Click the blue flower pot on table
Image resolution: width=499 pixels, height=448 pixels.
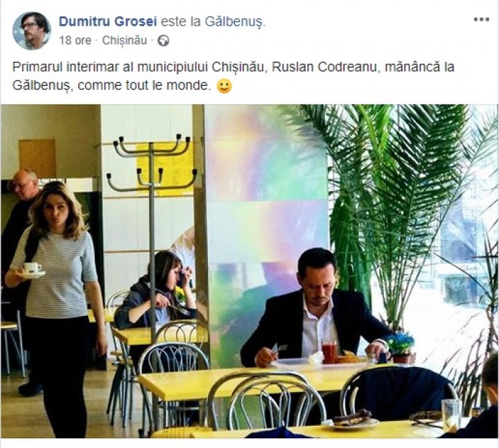pos(401,348)
